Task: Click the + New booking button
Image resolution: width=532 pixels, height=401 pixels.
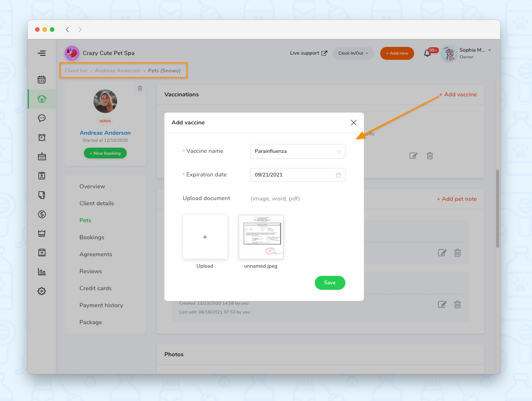Action: 105,153
